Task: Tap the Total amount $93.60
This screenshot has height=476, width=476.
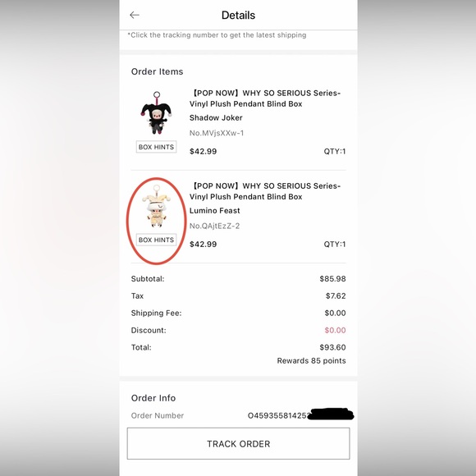Action: [x=332, y=347]
